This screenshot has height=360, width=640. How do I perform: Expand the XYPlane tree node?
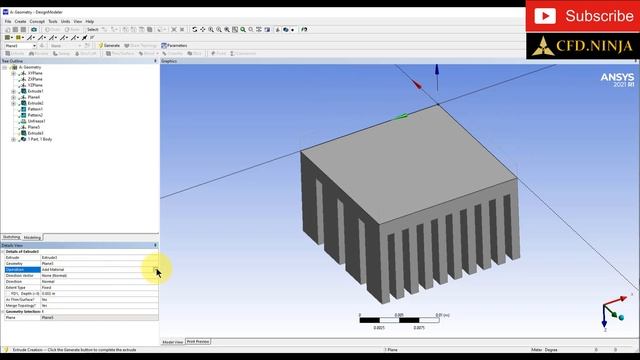point(13,73)
